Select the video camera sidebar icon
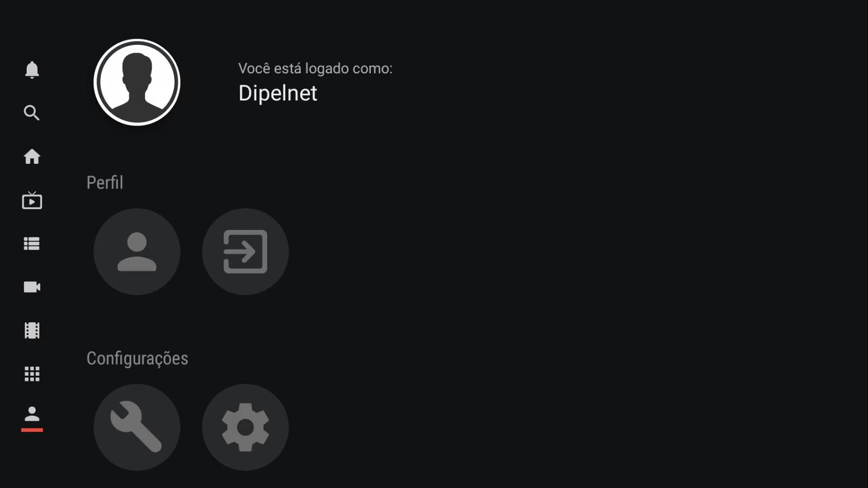The width and height of the screenshot is (868, 488). [x=32, y=287]
